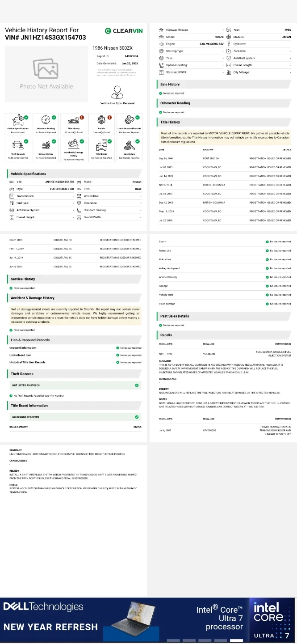Select the Theft Records summary card
The image size is (297, 644).
[x=18, y=149]
